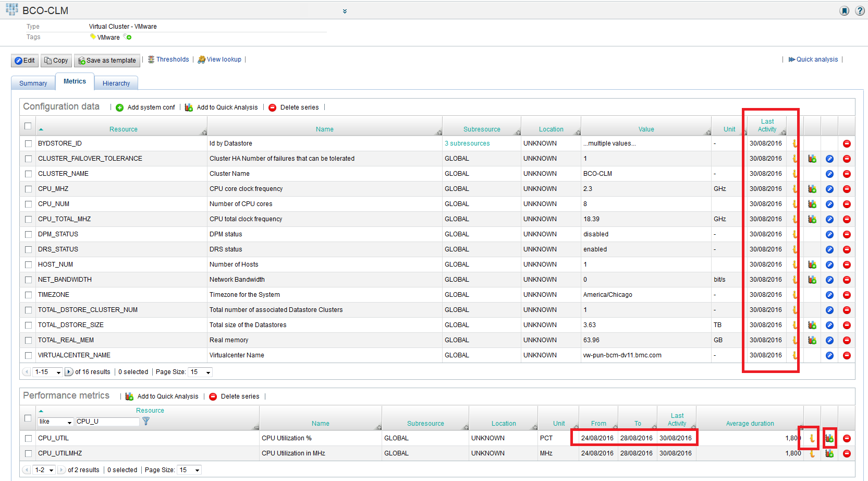Open details hook icon for TIMEZONE row
Viewport: 868px width, 481px height.
pyautogui.click(x=795, y=295)
